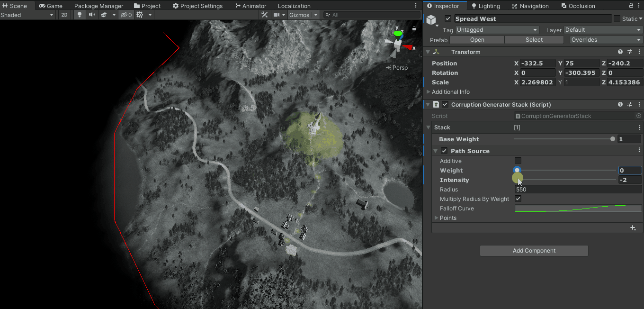Collapse the Transform component foldout
Viewport: 644px width, 309px height.
(428, 52)
